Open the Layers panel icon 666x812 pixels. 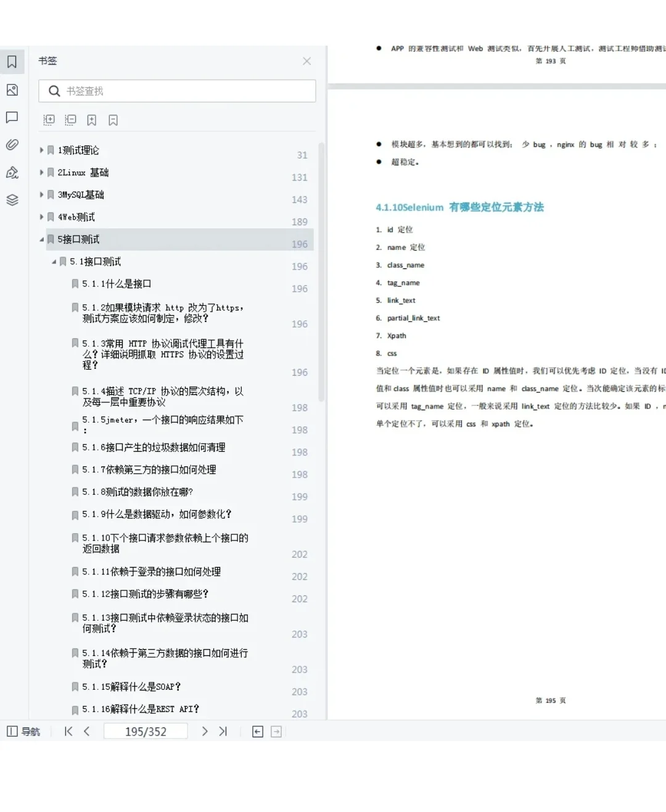(x=12, y=200)
